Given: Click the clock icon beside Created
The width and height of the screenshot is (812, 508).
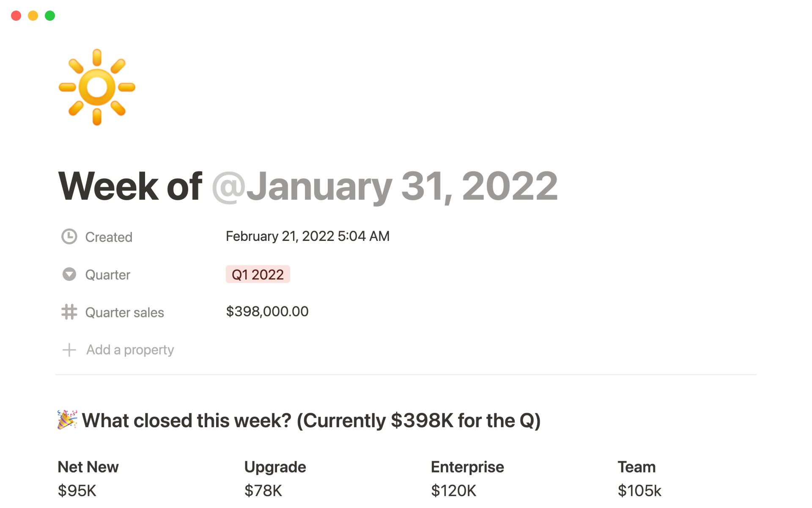Looking at the screenshot, I should [x=69, y=237].
